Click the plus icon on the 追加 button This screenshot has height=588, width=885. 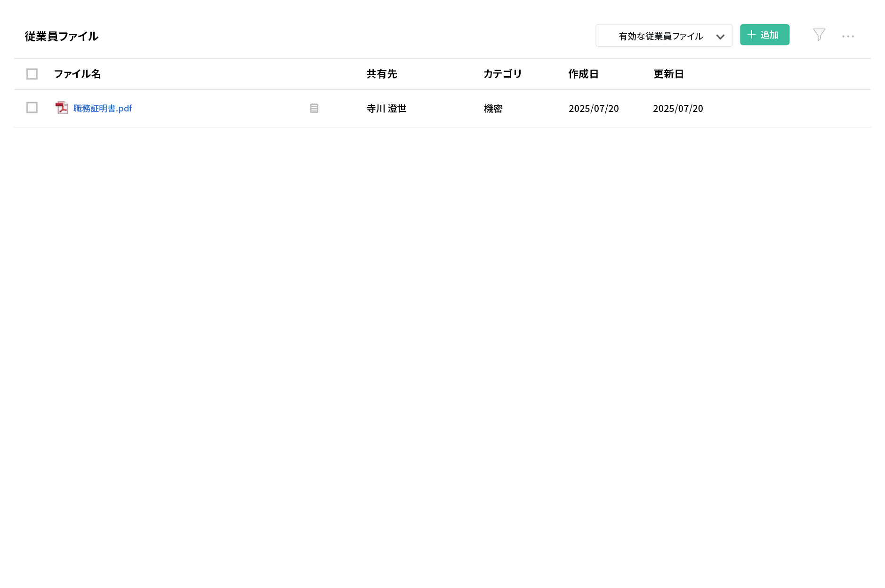click(x=751, y=34)
